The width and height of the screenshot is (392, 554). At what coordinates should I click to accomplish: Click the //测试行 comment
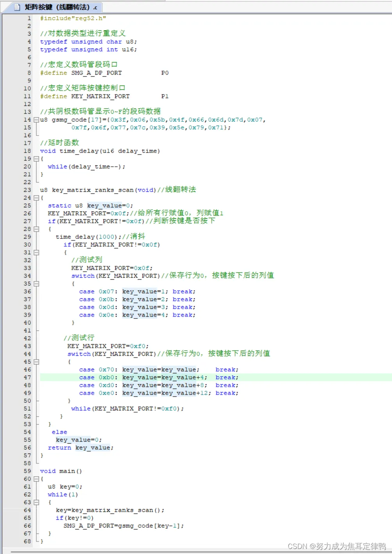click(79, 338)
